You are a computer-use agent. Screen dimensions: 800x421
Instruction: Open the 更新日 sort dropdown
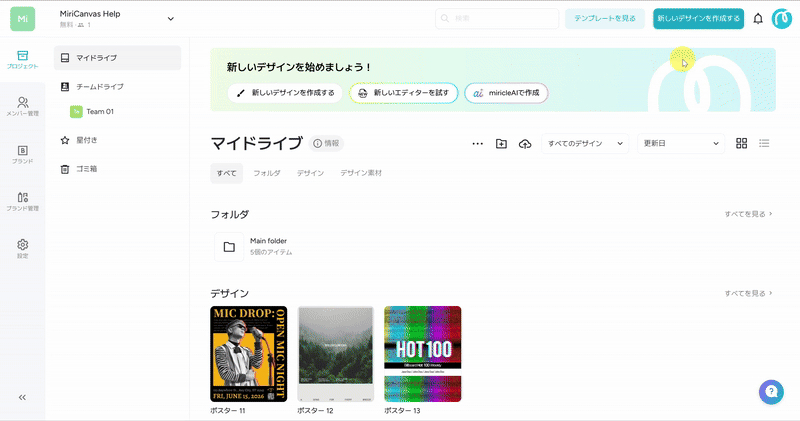680,144
